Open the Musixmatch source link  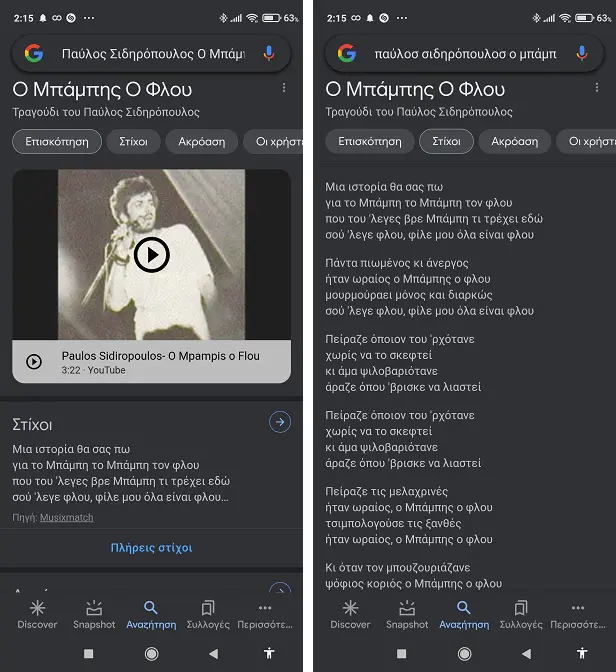[66, 518]
